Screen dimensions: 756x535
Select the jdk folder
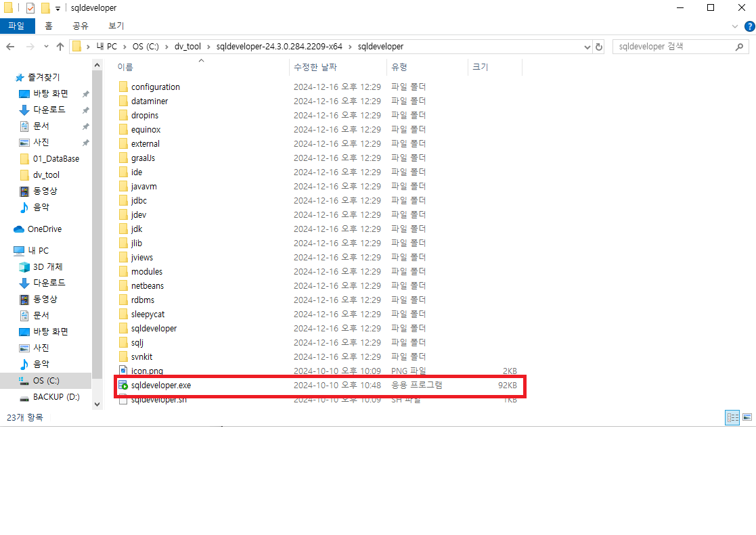(137, 229)
